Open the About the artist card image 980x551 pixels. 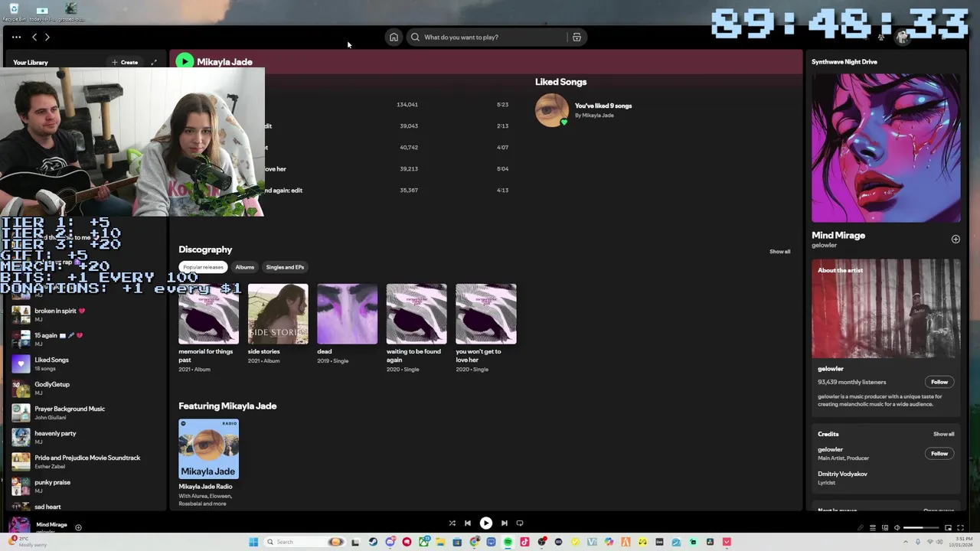coord(886,308)
